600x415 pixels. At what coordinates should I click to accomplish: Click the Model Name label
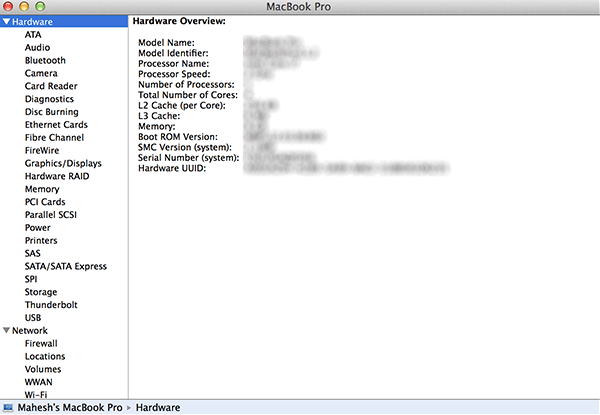point(166,42)
